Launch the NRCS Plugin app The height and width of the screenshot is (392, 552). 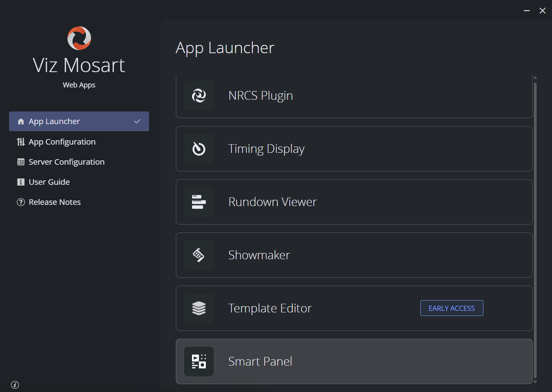(354, 96)
